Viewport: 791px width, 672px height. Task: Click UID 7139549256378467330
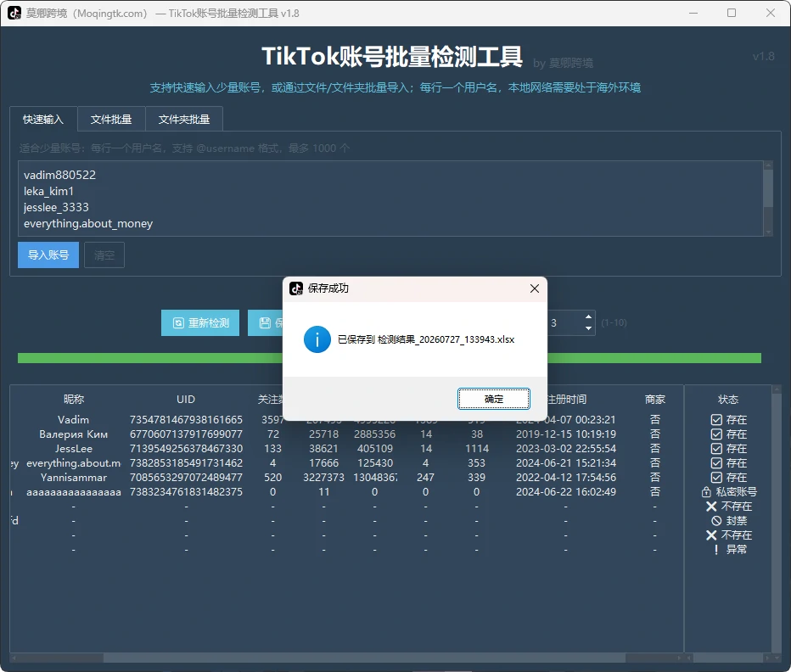[x=186, y=449]
